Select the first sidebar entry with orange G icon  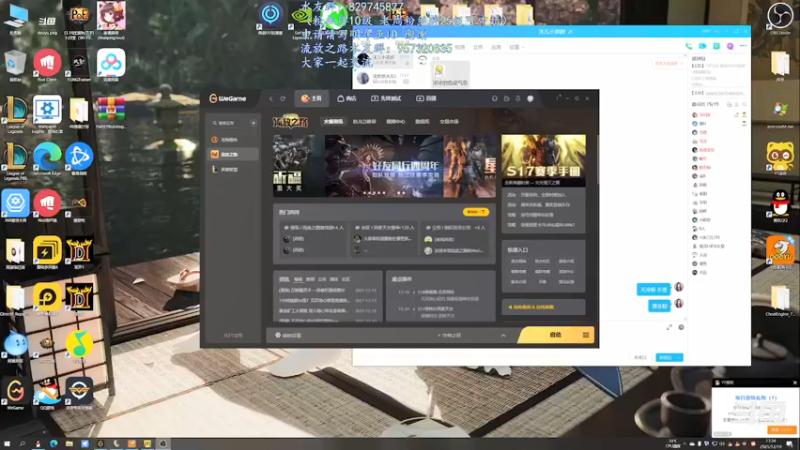point(233,139)
